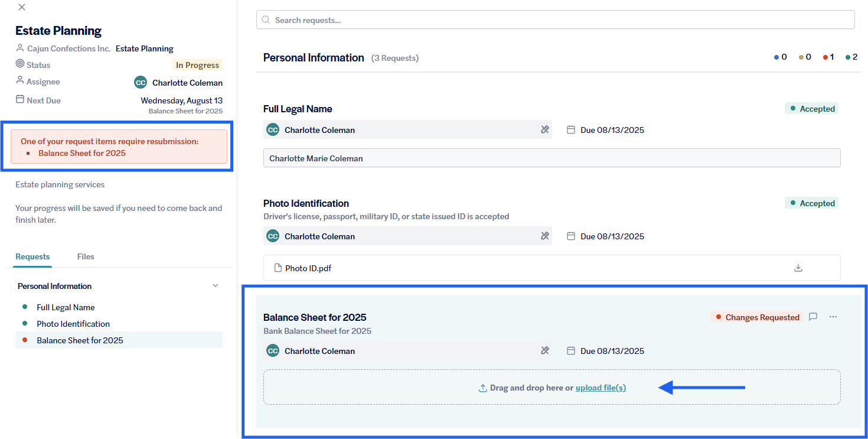Click Due 08/13/2025 in Photo Identification row
The width and height of the screenshot is (868, 439).
click(612, 236)
